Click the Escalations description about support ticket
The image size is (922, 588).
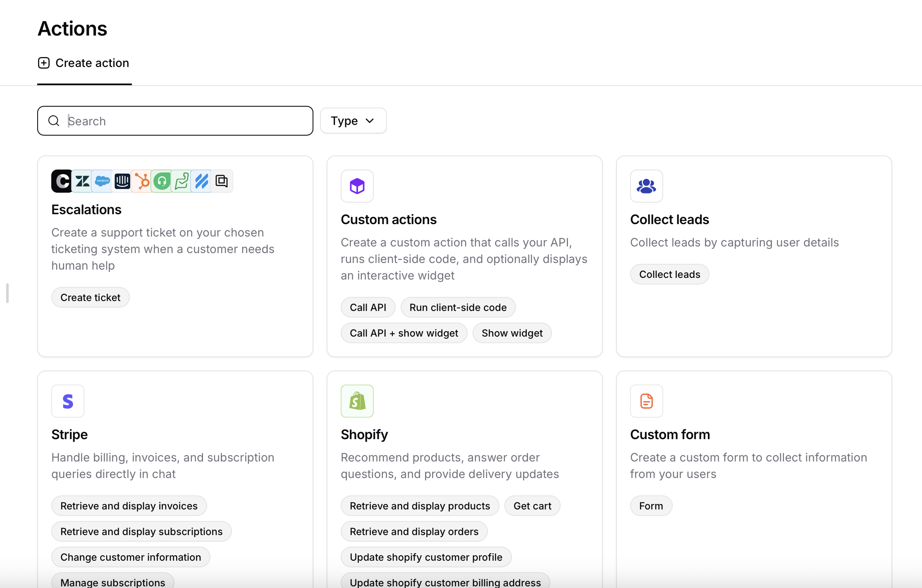coord(163,249)
